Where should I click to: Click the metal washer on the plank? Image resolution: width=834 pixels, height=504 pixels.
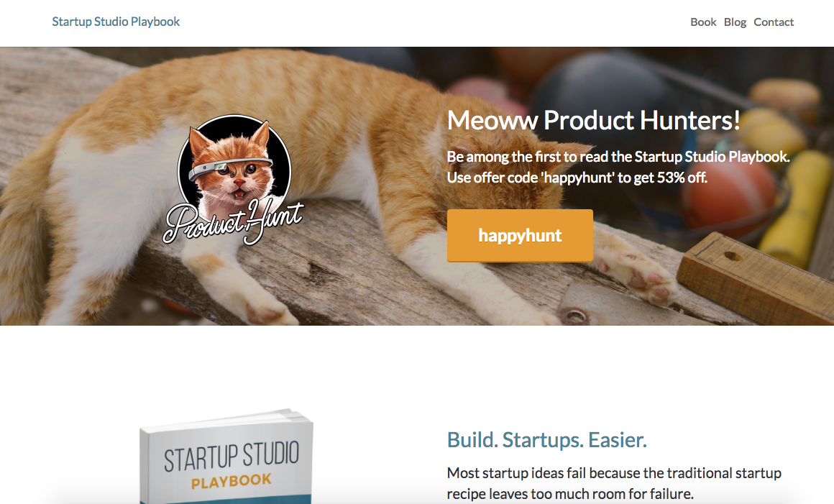point(574,317)
